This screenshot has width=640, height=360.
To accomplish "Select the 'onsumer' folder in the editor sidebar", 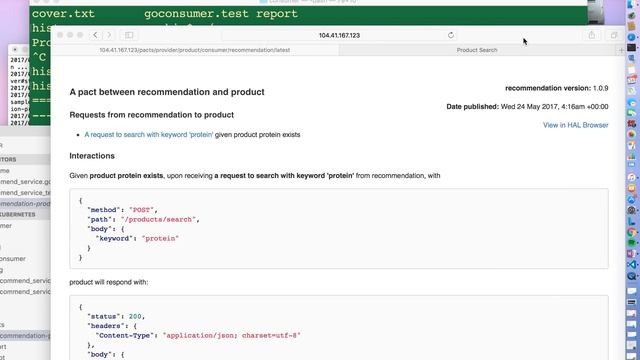I will 13,259.
